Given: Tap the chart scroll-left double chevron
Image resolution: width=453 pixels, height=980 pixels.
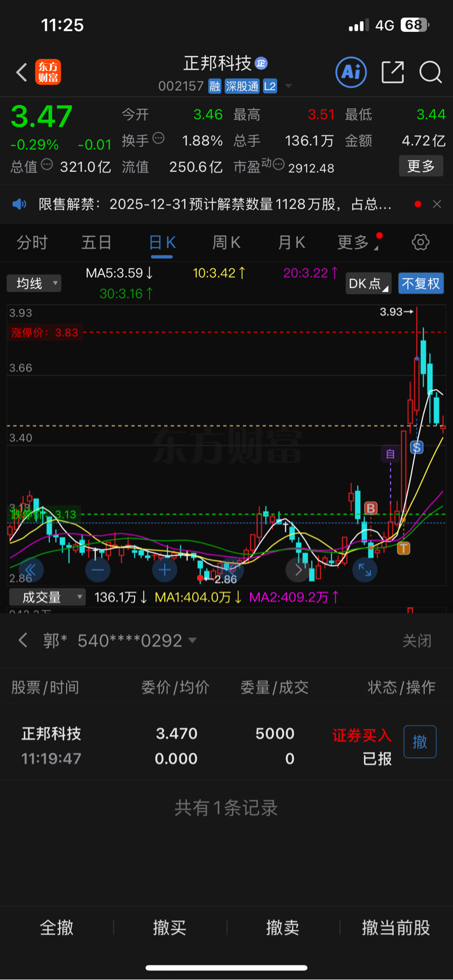Looking at the screenshot, I should coord(31,570).
